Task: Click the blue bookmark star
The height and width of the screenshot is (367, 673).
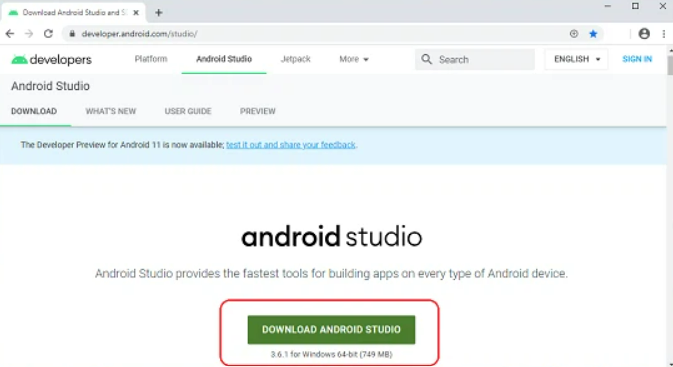Action: point(593,33)
